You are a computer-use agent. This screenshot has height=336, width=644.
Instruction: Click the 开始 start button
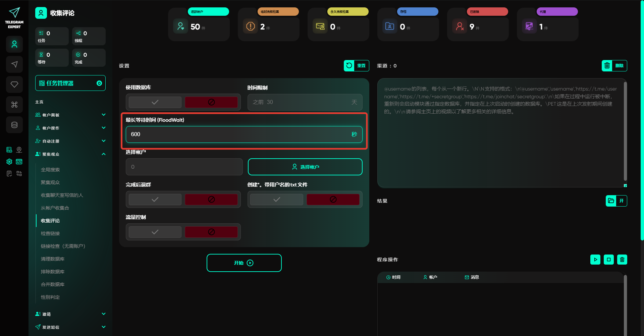(244, 263)
